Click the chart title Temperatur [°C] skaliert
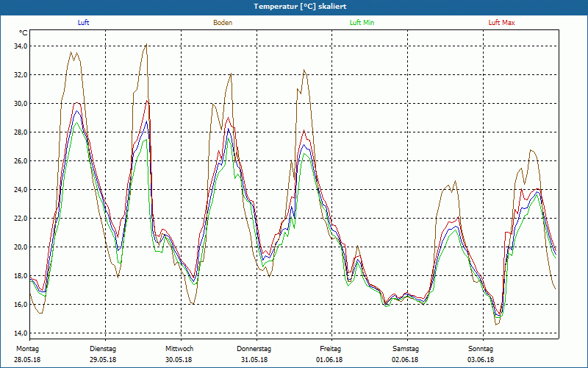This screenshot has width=588, height=368. coord(300,7)
